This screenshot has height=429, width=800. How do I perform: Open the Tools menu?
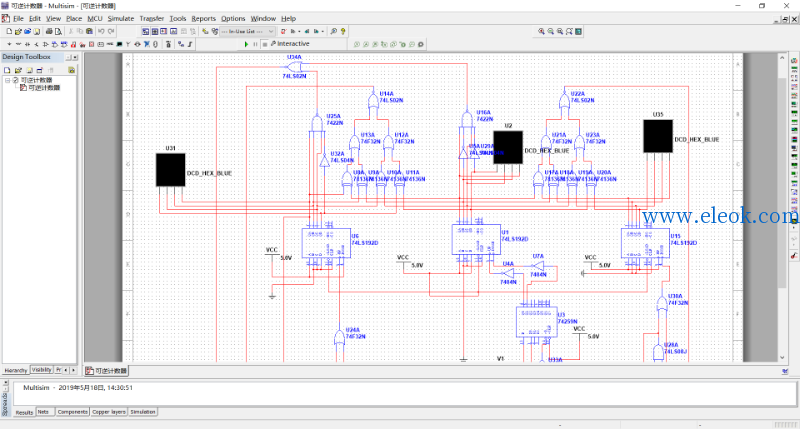tap(178, 18)
